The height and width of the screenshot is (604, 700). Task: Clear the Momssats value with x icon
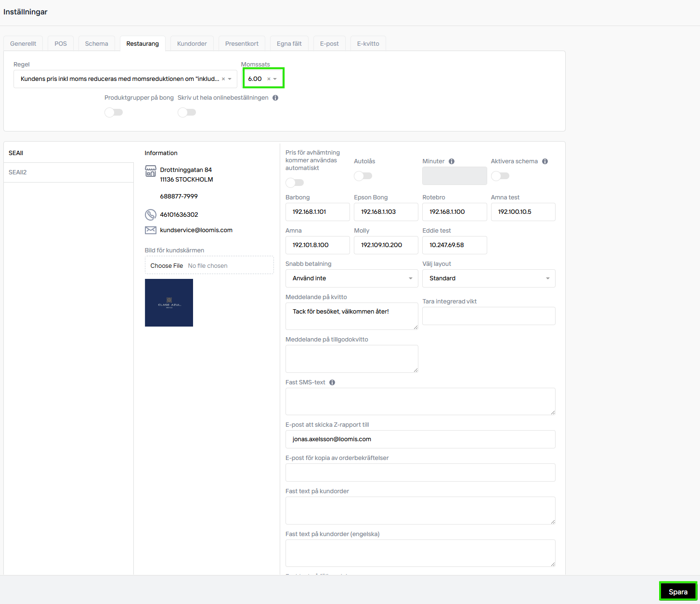(x=269, y=79)
